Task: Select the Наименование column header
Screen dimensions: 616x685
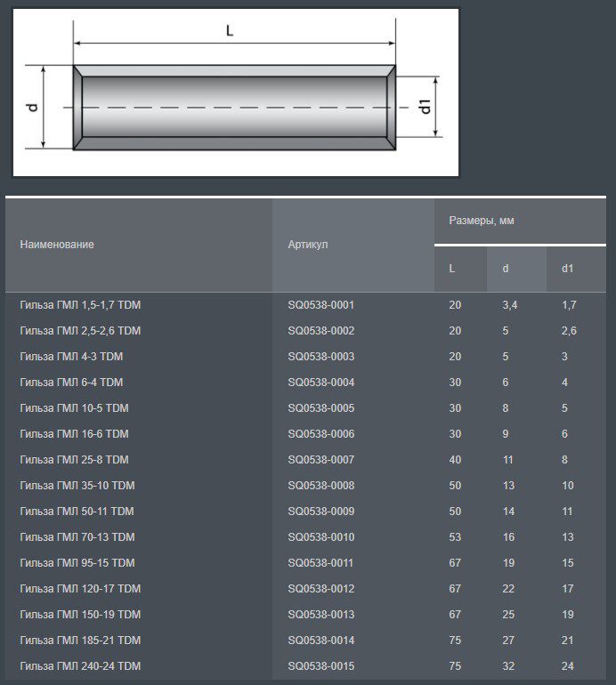Action: (x=57, y=245)
